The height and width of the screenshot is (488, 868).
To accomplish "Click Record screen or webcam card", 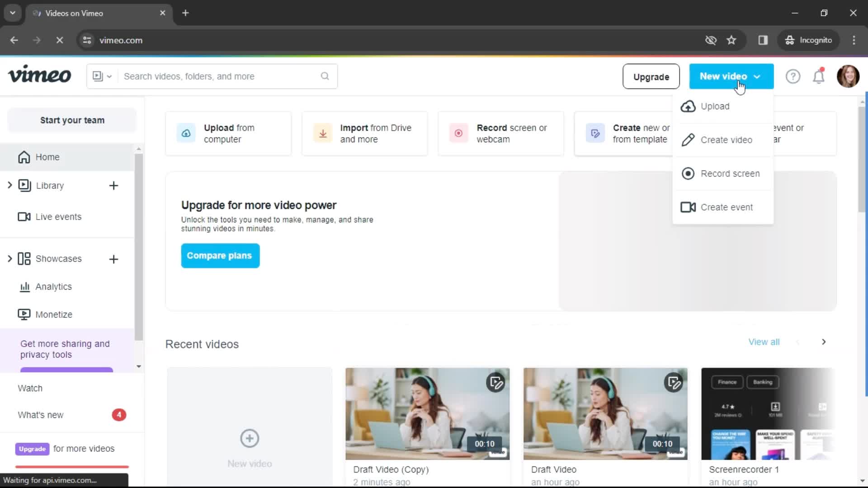I will coord(500,133).
